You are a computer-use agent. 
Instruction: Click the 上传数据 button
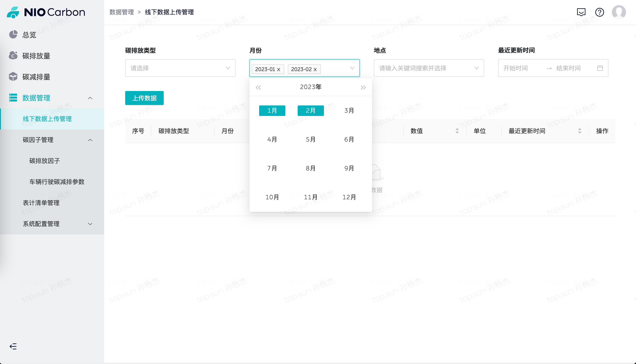pos(144,98)
